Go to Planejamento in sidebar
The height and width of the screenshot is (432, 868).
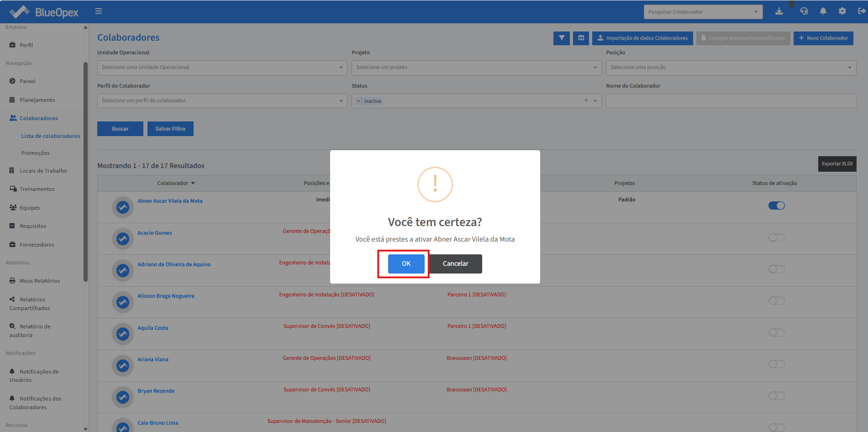[x=37, y=100]
